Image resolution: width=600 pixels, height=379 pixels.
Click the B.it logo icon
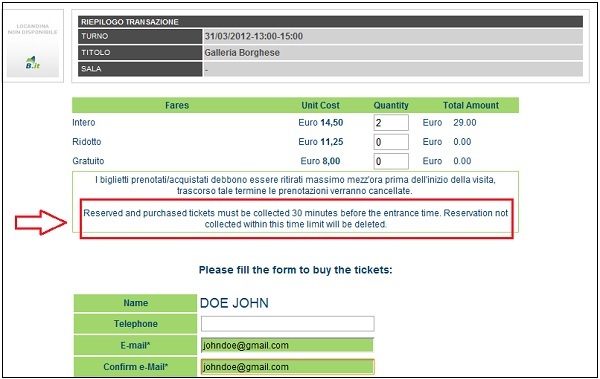tap(33, 63)
